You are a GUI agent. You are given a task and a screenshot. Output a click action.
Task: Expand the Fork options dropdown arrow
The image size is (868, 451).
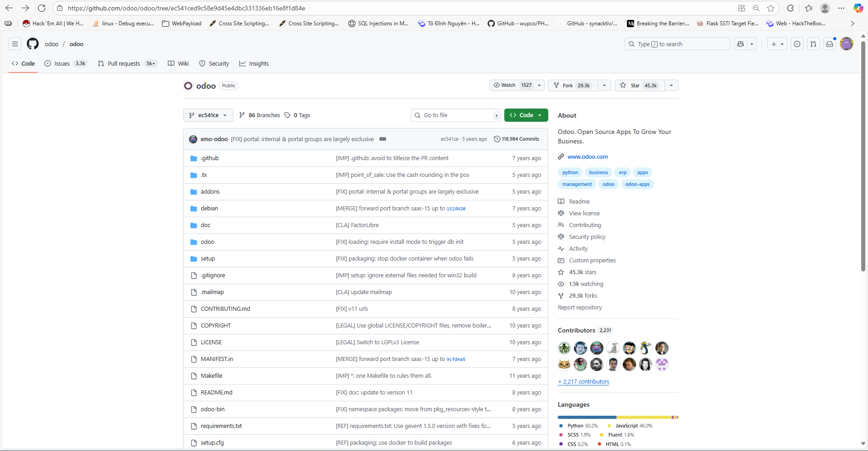(x=604, y=85)
